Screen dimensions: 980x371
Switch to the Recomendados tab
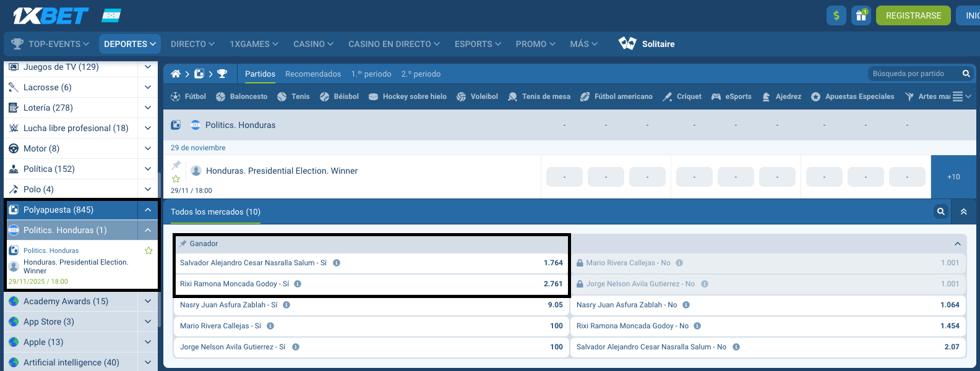click(x=313, y=74)
